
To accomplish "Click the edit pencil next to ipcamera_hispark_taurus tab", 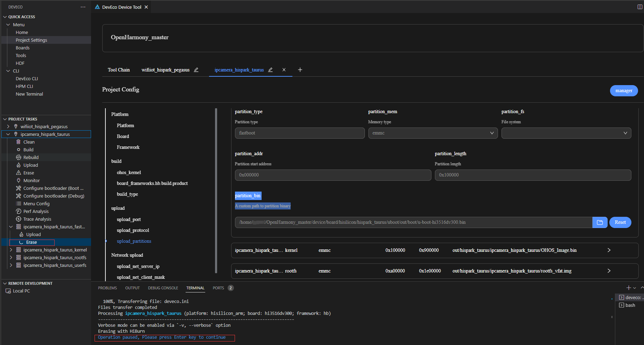I will (x=270, y=70).
